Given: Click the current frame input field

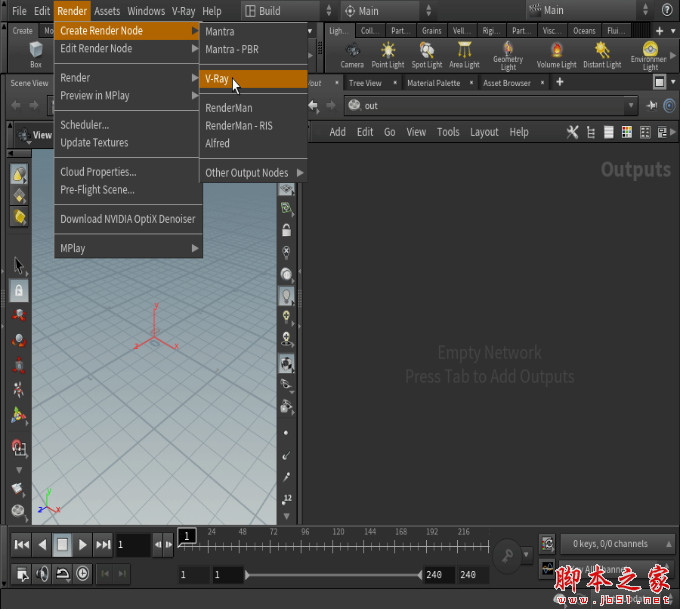Looking at the screenshot, I should point(133,545).
